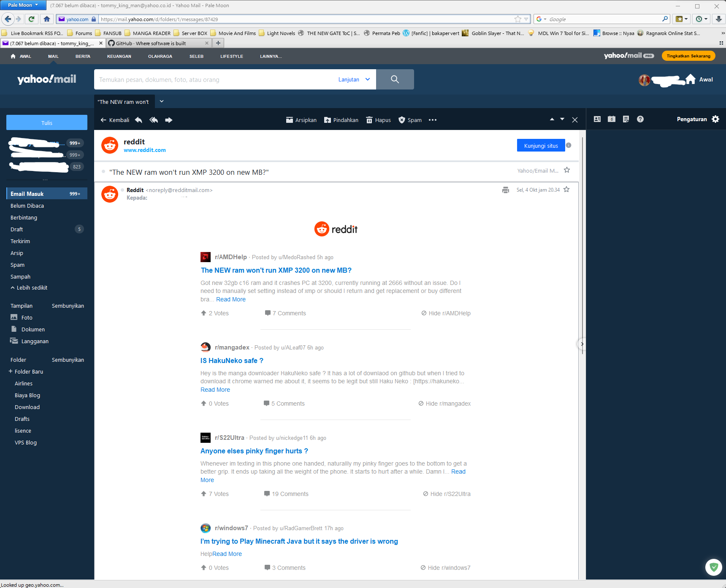Image resolution: width=726 pixels, height=588 pixels.
Task: Open the Notepad panel
Action: [626, 119]
